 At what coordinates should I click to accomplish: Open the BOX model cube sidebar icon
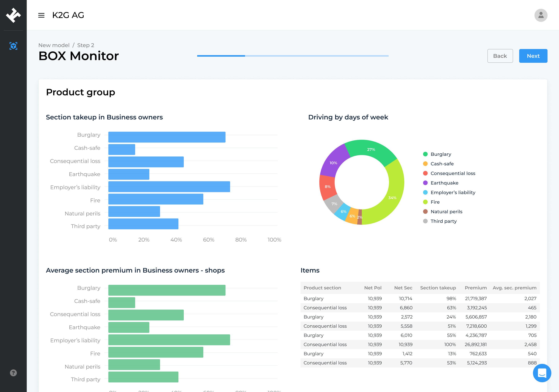click(13, 46)
